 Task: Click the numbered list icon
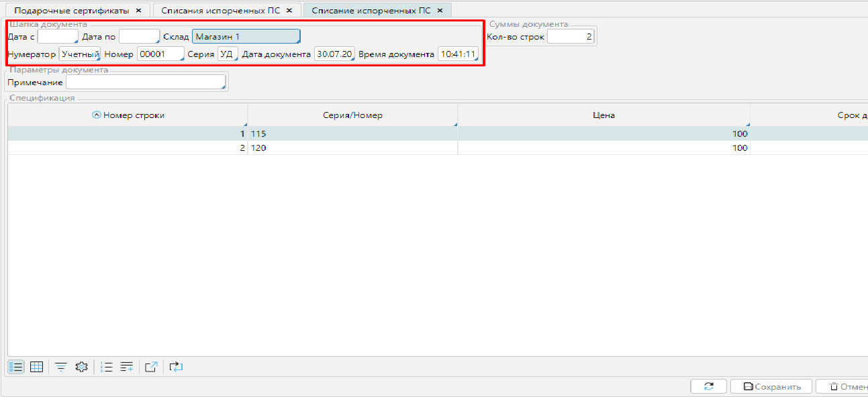pyautogui.click(x=106, y=367)
